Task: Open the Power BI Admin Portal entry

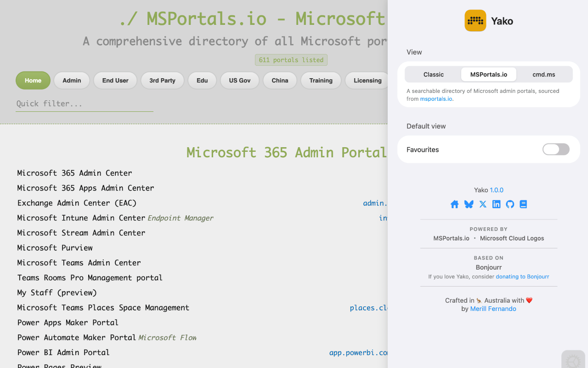Action: pyautogui.click(x=63, y=352)
